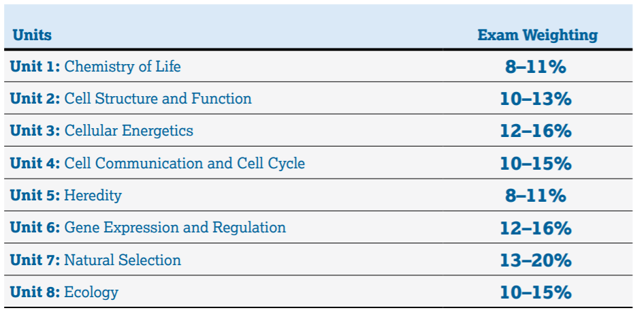
Task: Click the 10–15% weighting for Unit 4
Action: pos(536,164)
